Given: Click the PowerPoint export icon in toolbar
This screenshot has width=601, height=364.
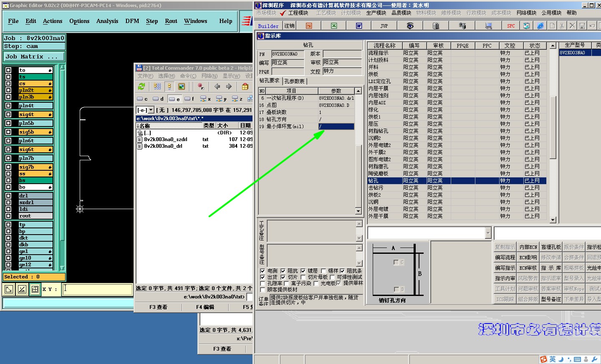Looking at the screenshot, I should (x=309, y=26).
